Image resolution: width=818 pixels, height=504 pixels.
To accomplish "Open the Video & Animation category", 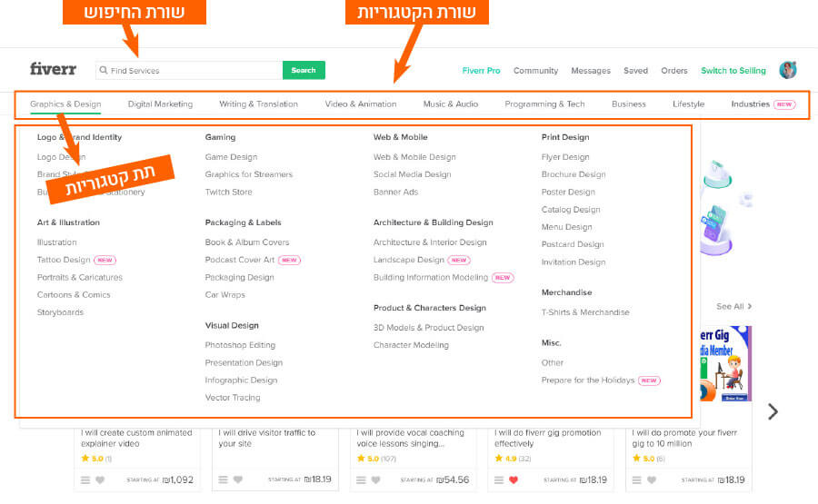I will pos(361,104).
